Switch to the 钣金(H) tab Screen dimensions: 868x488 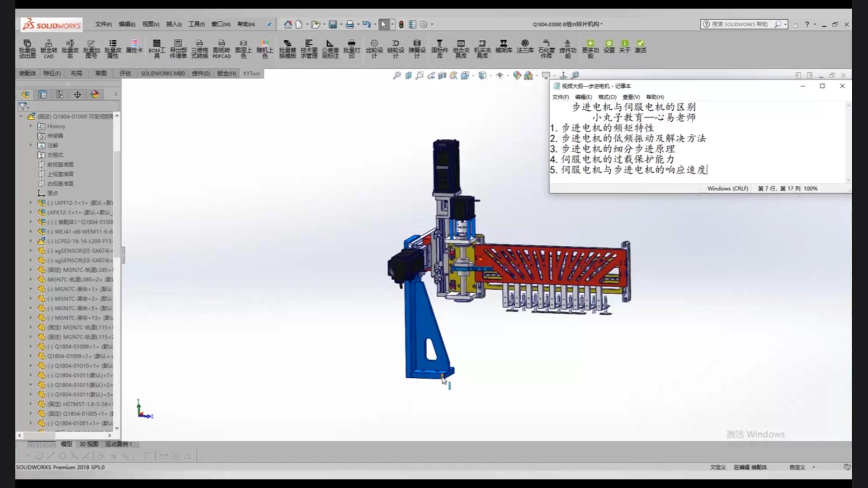point(226,73)
